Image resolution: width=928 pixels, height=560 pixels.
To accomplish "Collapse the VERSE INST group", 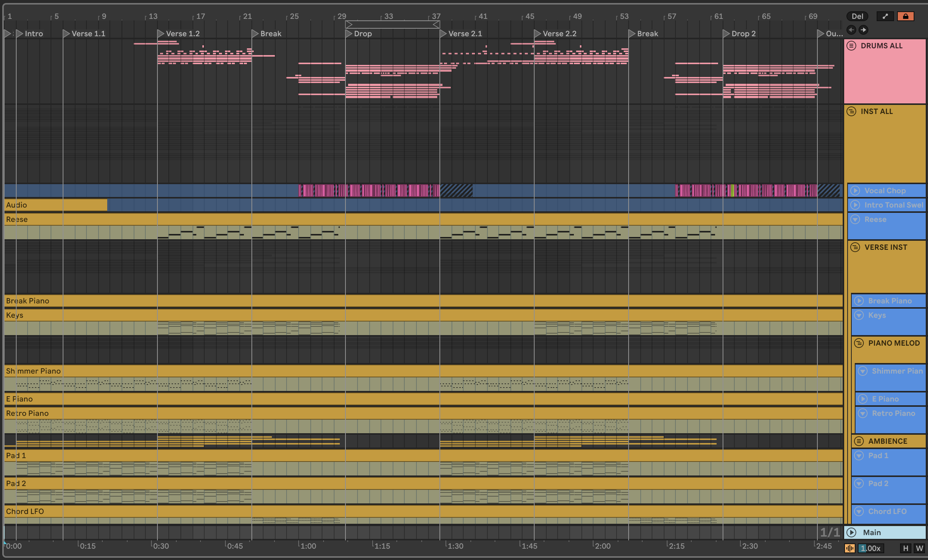I will tap(855, 247).
